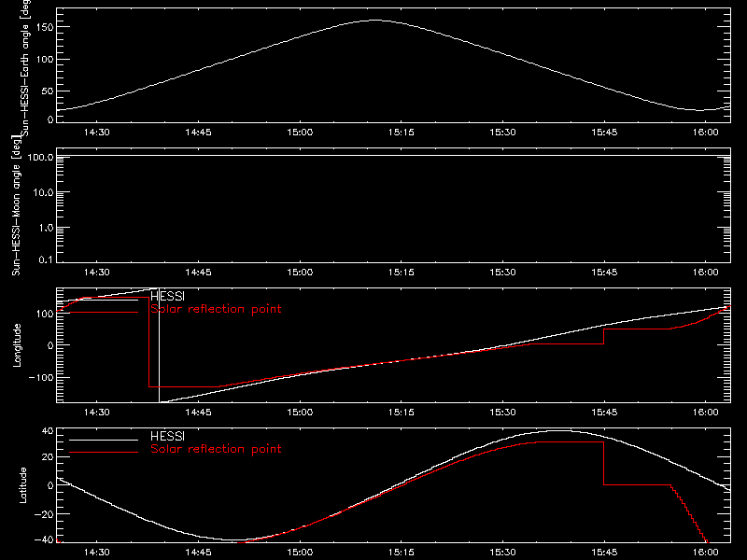Click the 10.0 tick on Moon angle axis
The height and width of the screenshot is (560, 747).
click(42, 192)
